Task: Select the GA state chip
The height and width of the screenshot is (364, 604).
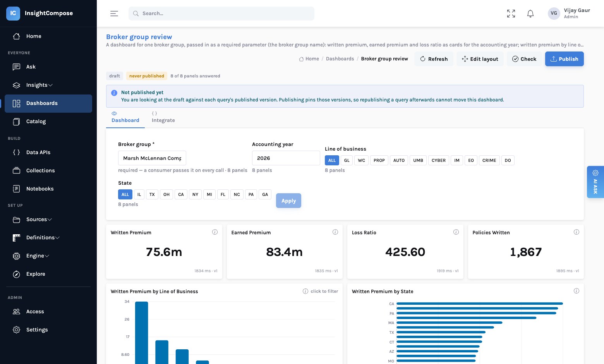Action: click(265, 194)
